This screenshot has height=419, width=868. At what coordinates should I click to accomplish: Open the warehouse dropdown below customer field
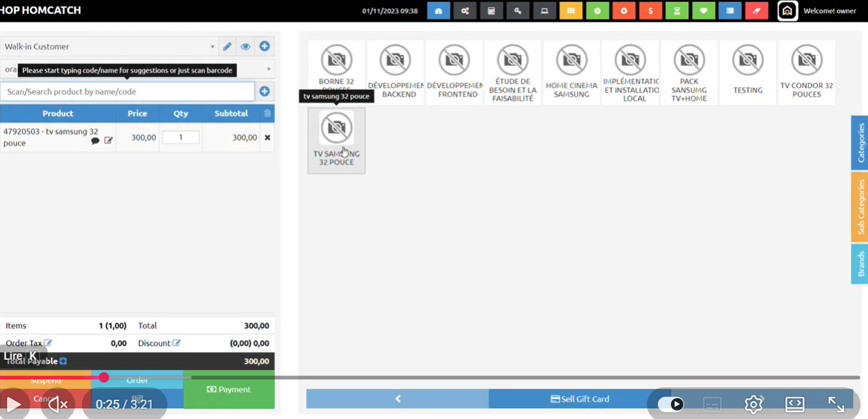point(137,69)
